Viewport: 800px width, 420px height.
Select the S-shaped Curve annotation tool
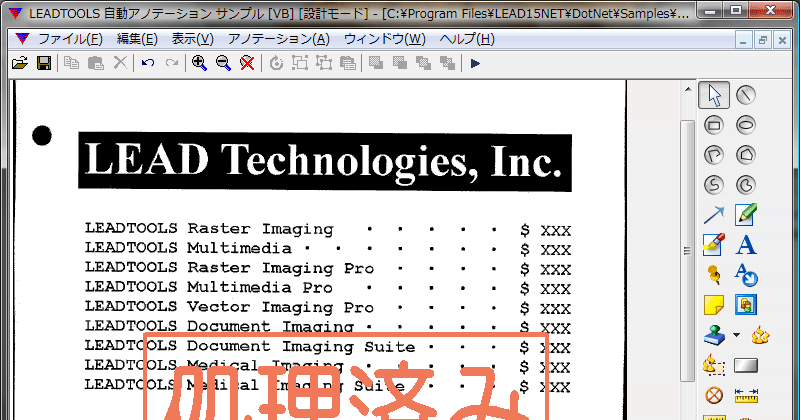pos(714,185)
